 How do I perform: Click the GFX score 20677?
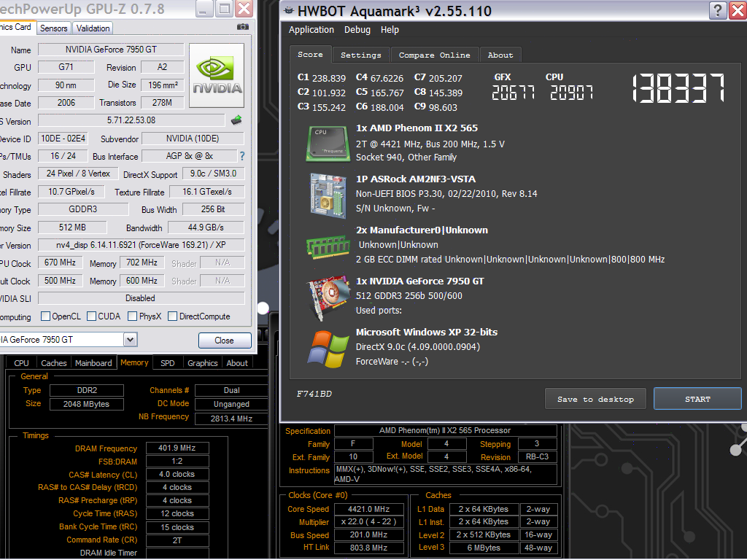(513, 93)
